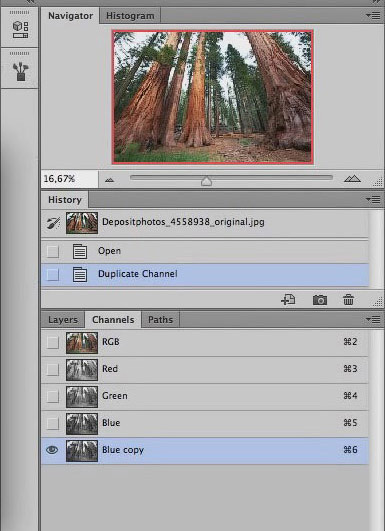Screen dimensions: 385x531
Task: Click the ⌘2 shortcut label for RGB
Action: pyautogui.click(x=350, y=342)
